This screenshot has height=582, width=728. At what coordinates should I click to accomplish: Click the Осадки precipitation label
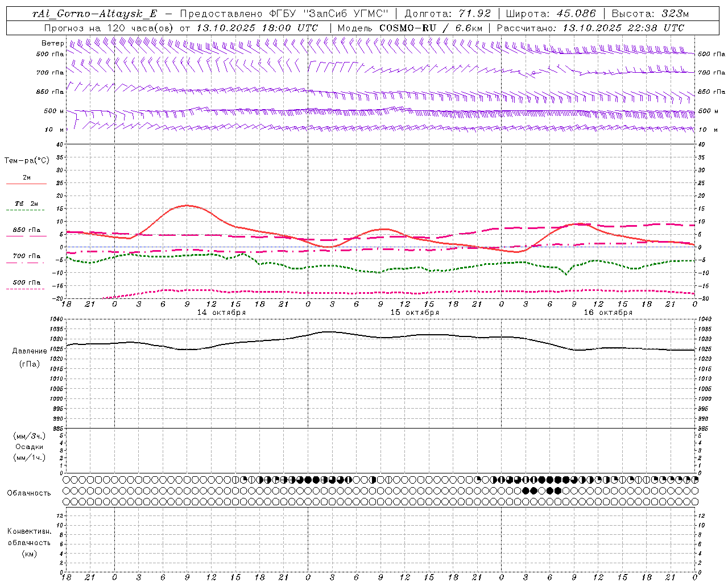[x=30, y=447]
